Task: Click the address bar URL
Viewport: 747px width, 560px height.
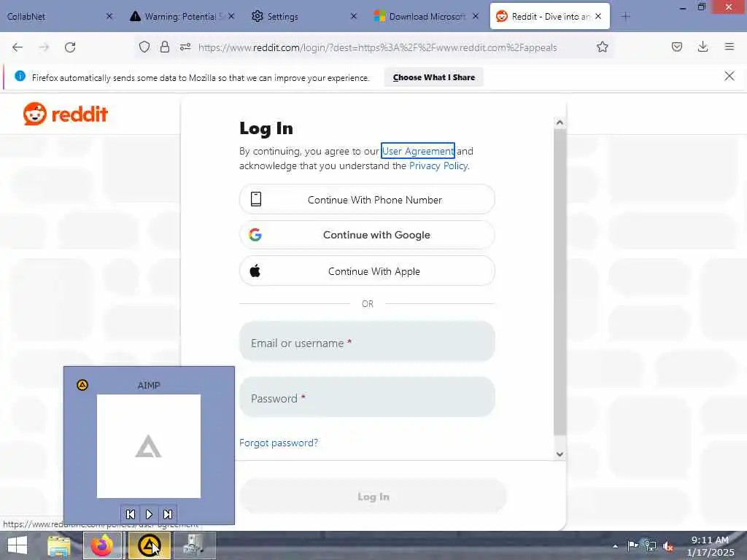Action: (377, 47)
